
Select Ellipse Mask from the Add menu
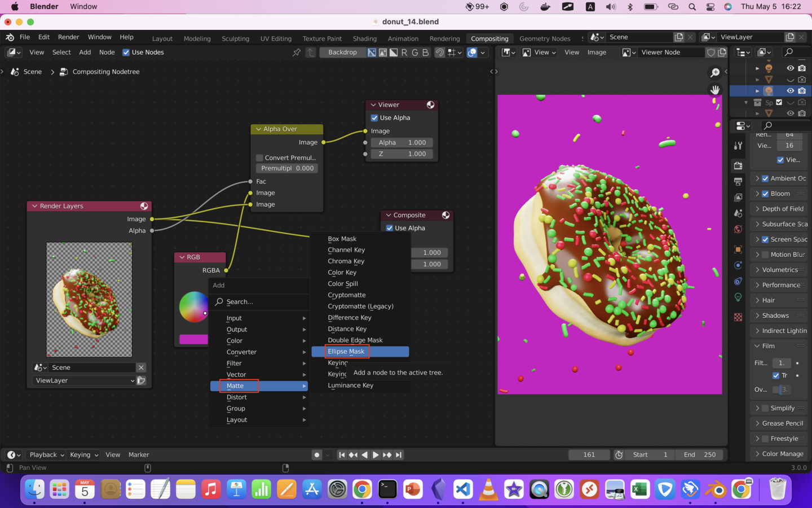pyautogui.click(x=346, y=351)
